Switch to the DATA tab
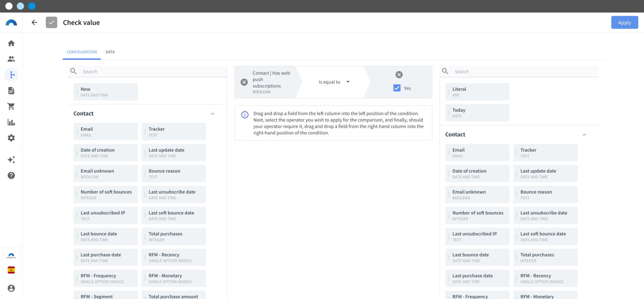 110,52
